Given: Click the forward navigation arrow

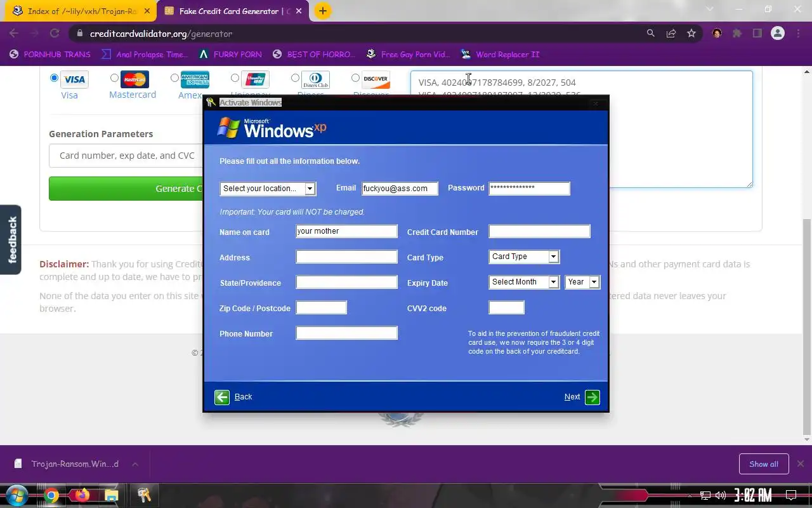Looking at the screenshot, I should pyautogui.click(x=34, y=33).
